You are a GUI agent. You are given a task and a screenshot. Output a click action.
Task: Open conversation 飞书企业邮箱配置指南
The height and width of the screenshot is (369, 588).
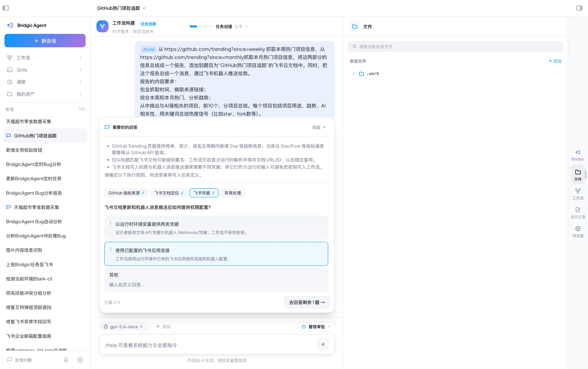pos(45,336)
